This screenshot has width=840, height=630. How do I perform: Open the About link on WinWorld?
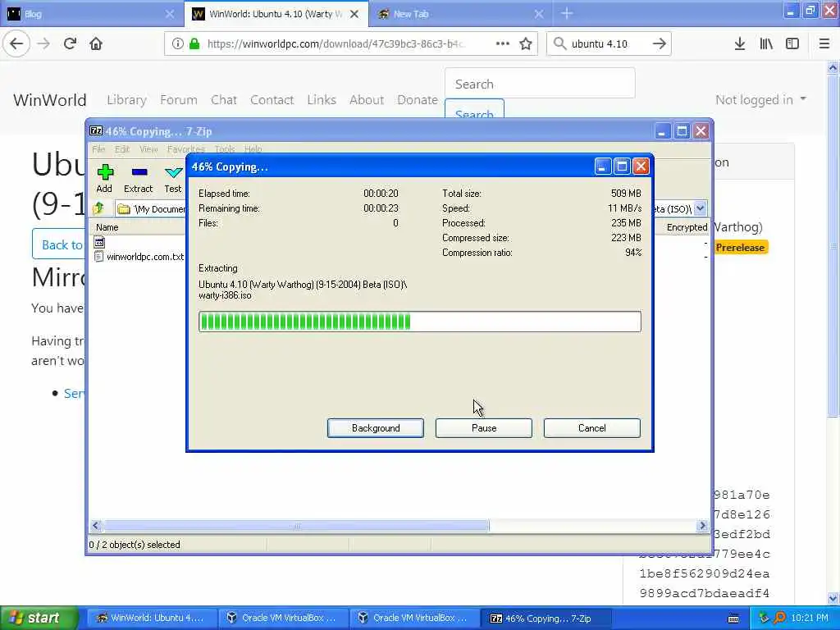(x=367, y=100)
